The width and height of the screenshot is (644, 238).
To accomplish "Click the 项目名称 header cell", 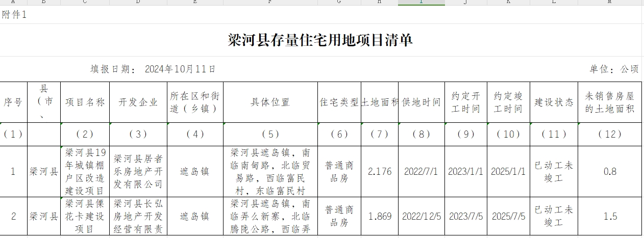I will tap(85, 102).
